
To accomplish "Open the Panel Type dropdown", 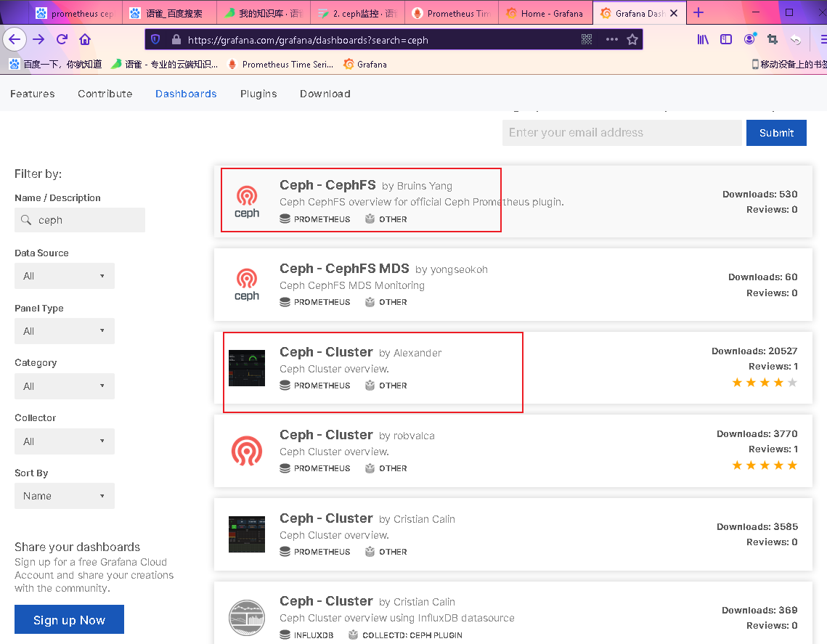I will coord(65,330).
